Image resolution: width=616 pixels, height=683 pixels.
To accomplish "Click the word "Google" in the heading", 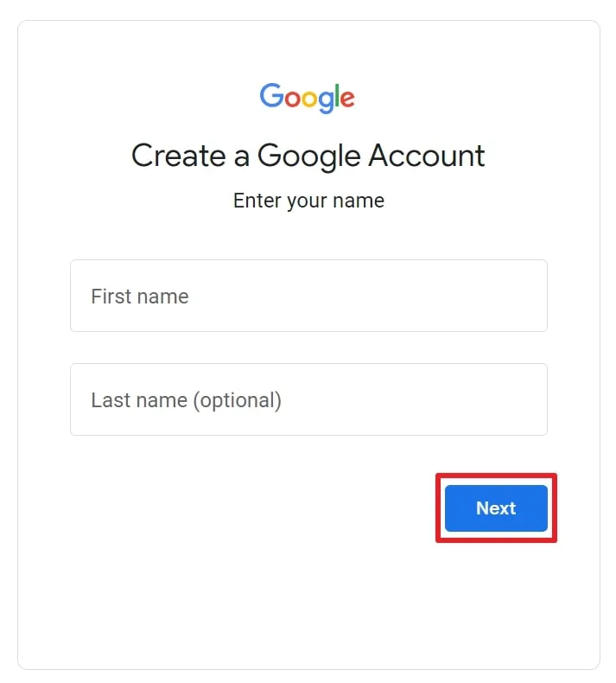I will point(309,156).
